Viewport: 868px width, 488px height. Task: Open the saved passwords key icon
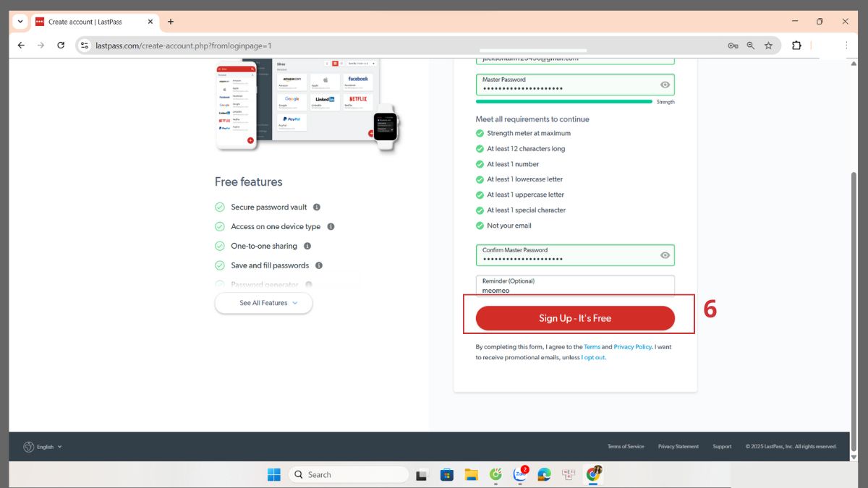point(733,46)
